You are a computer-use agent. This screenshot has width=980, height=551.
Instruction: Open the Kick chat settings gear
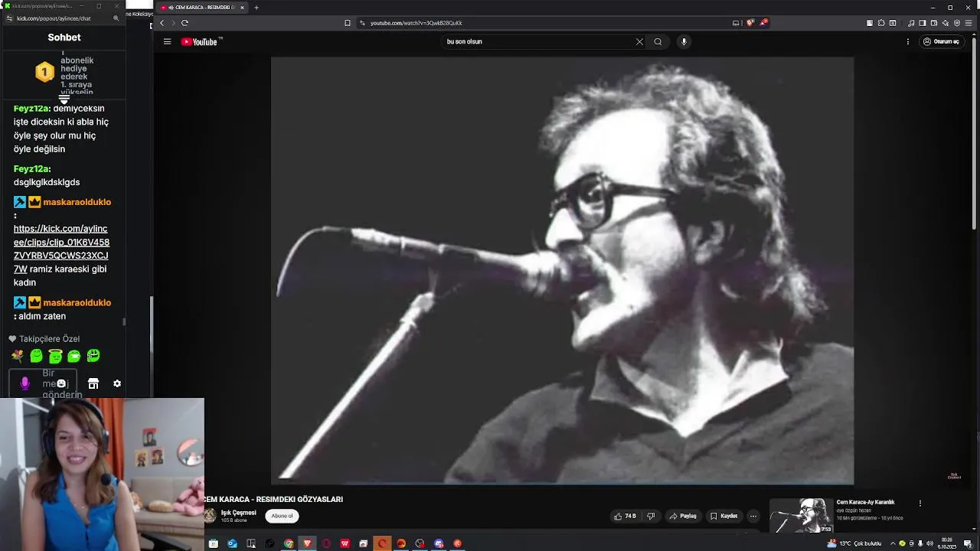coord(117,383)
